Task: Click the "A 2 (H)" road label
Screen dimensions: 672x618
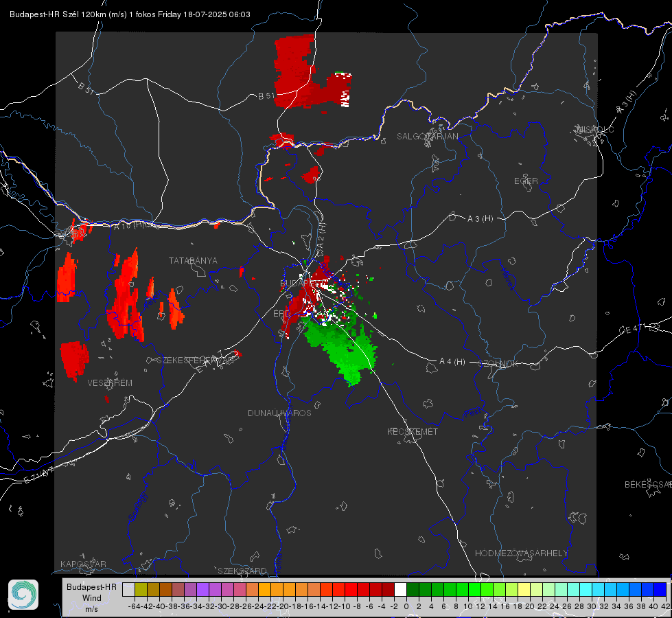Action: [x=321, y=235]
